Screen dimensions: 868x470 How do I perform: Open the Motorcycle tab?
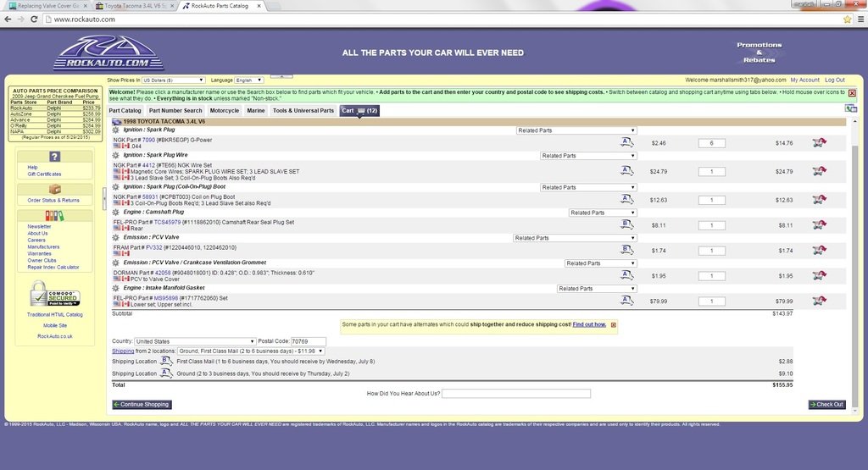pyautogui.click(x=224, y=111)
